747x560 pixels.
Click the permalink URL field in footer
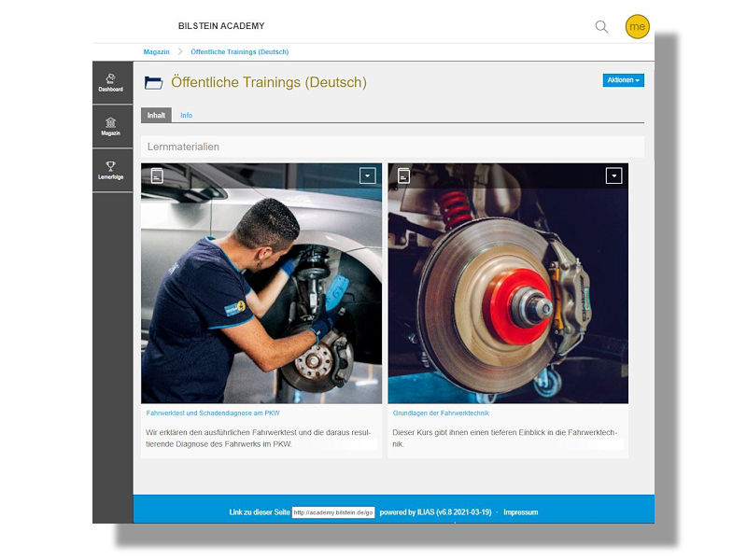[333, 512]
